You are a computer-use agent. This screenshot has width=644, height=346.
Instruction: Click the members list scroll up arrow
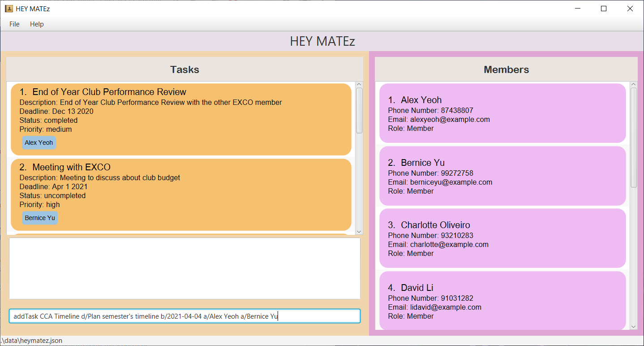point(634,84)
